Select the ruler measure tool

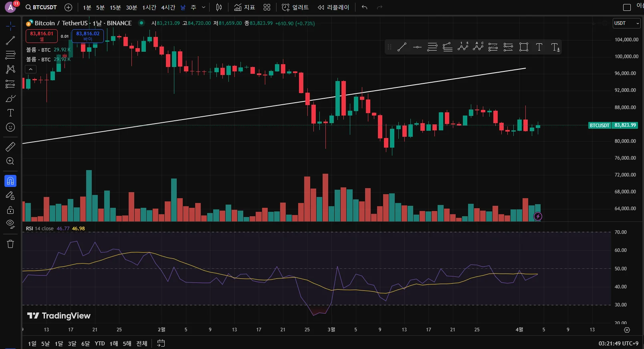click(10, 147)
